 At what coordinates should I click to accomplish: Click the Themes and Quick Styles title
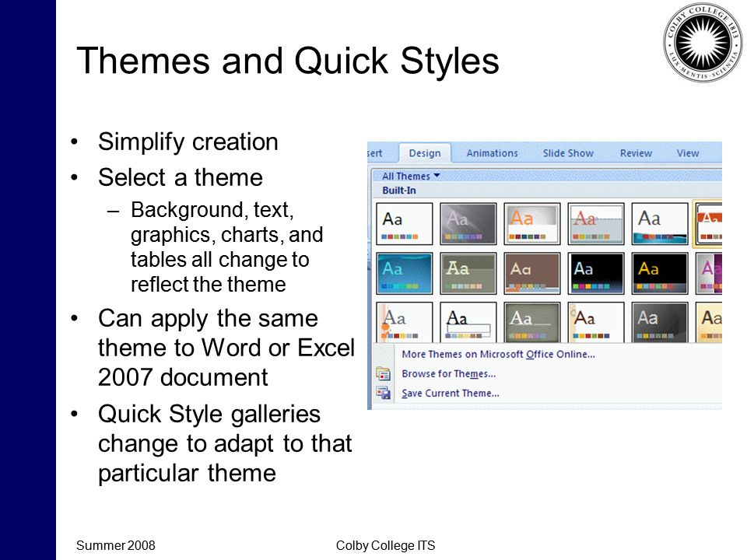288,61
